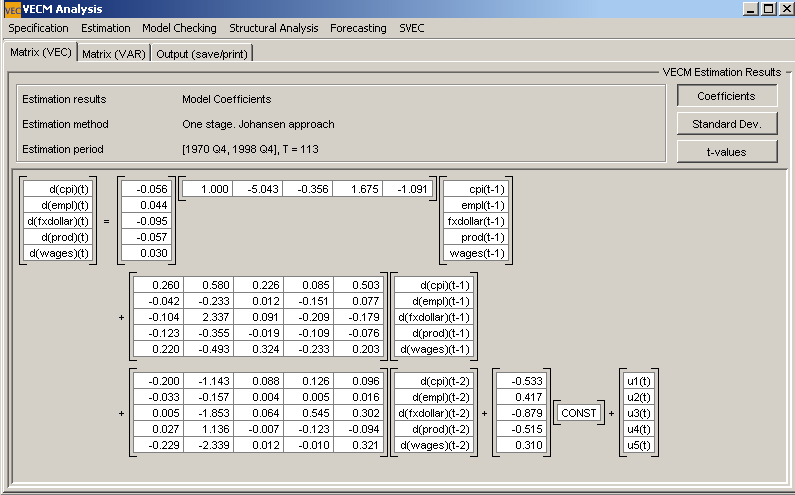Viewport: 795px width, 495px height.
Task: Select the Matrix (VEC) tab
Action: click(x=40, y=52)
